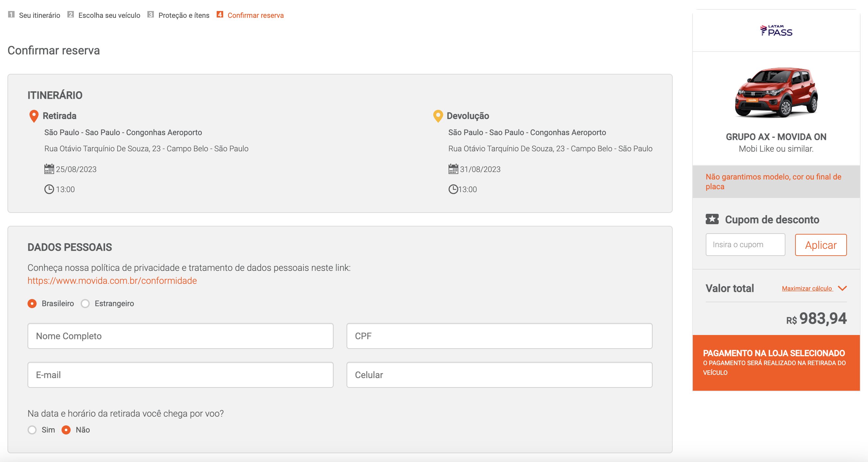Go to Proteção e ítens step
Viewport: 868px width, 462px height.
tap(184, 15)
